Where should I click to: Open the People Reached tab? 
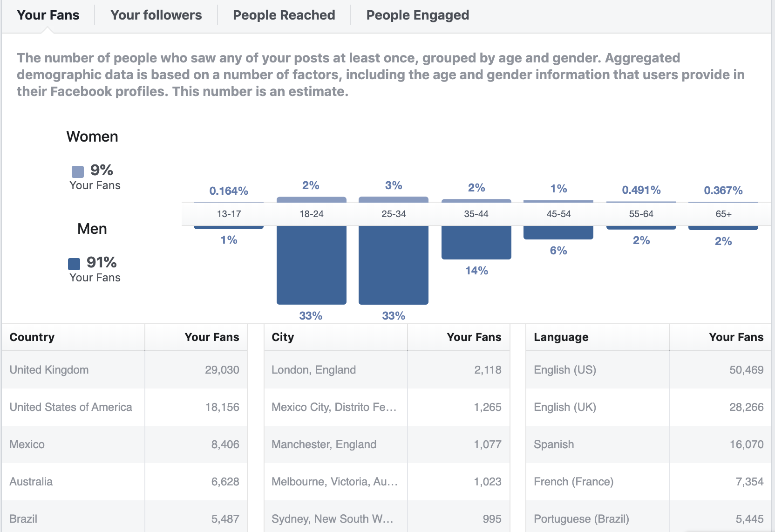click(284, 15)
